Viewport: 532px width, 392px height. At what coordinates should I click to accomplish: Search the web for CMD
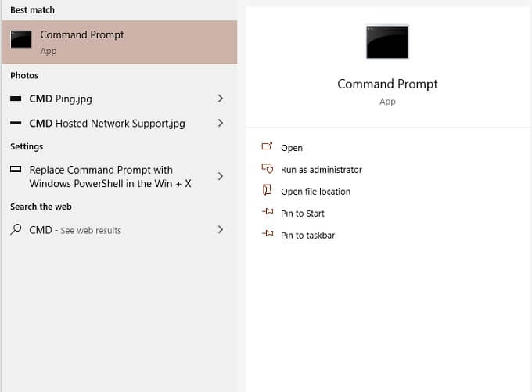(75, 230)
